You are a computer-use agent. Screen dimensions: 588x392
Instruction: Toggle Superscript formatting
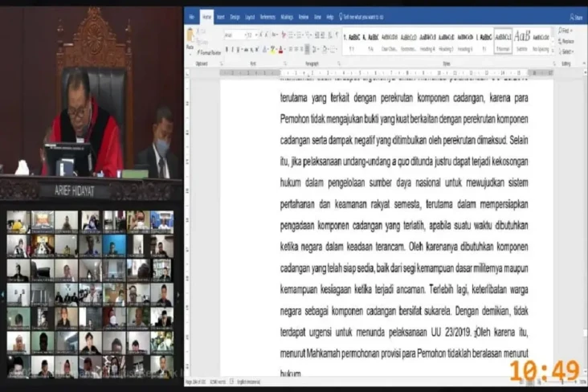click(x=257, y=49)
